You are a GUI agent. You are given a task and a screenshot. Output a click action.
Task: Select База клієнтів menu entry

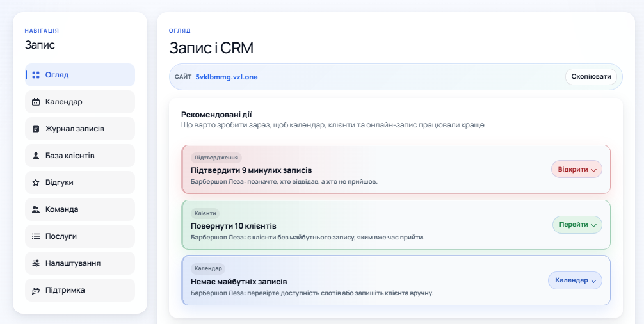[80, 156]
